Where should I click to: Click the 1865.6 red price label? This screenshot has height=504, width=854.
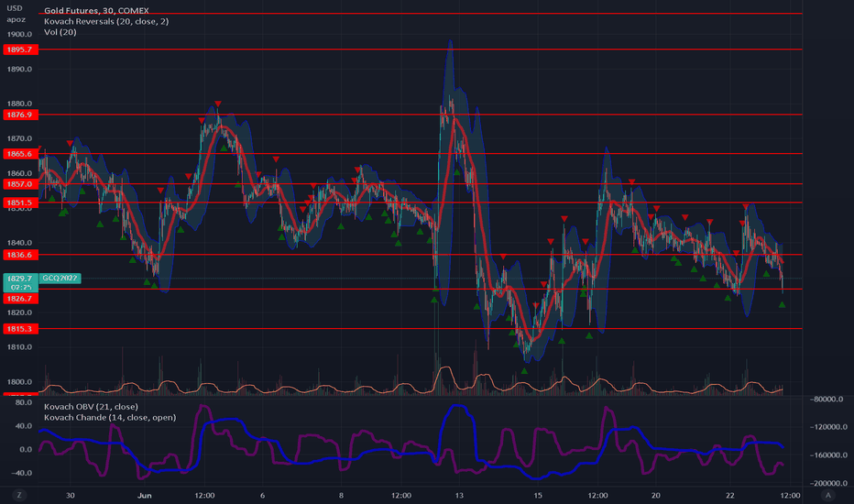coord(21,154)
